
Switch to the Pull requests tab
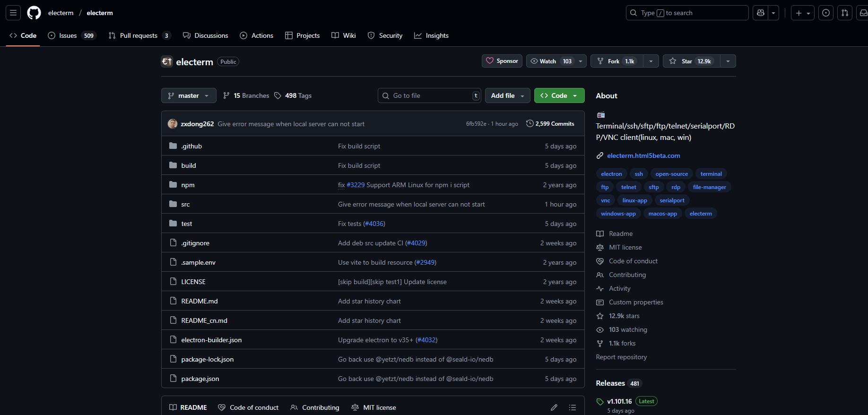click(139, 35)
